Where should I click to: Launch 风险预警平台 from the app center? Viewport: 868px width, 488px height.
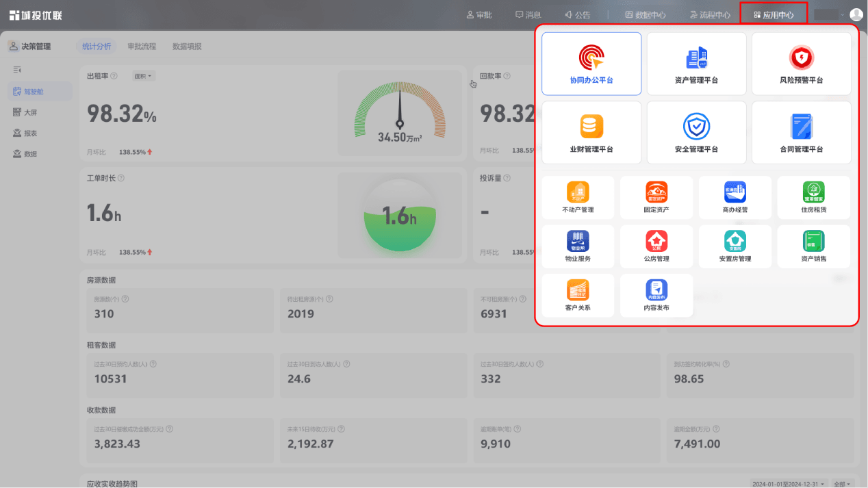(801, 64)
